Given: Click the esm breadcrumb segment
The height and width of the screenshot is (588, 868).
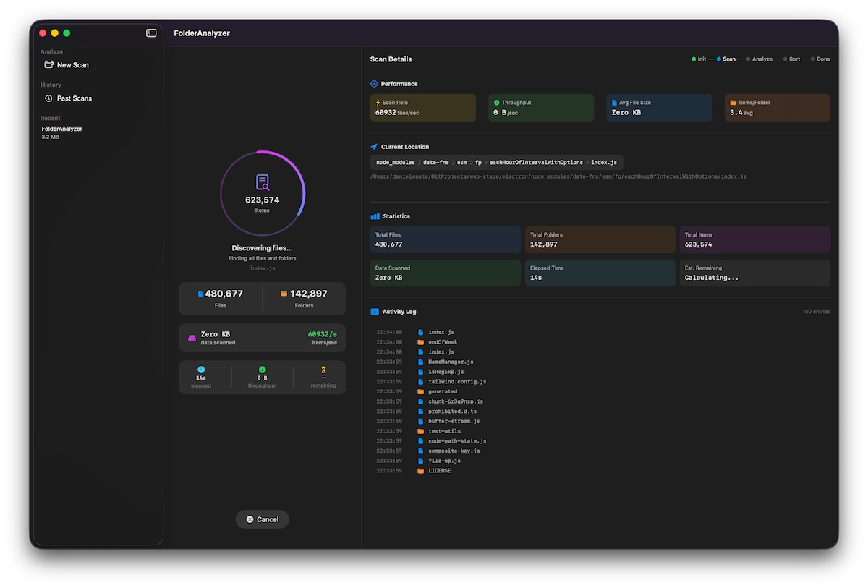Looking at the screenshot, I should (461, 163).
